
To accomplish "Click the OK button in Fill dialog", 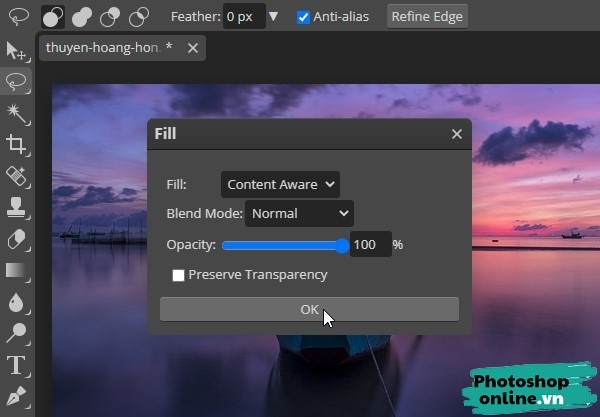I will (x=309, y=309).
